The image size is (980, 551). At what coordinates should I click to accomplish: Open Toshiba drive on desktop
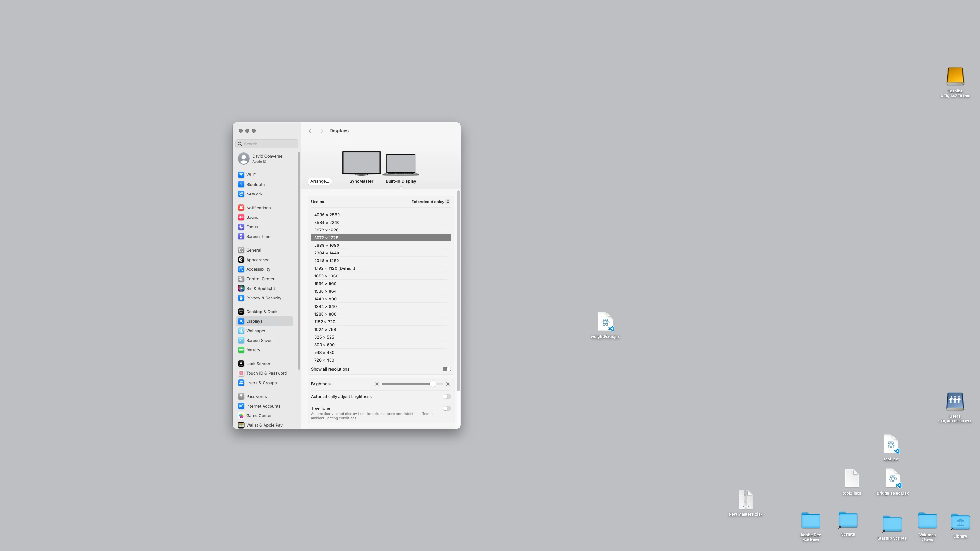coord(955,77)
